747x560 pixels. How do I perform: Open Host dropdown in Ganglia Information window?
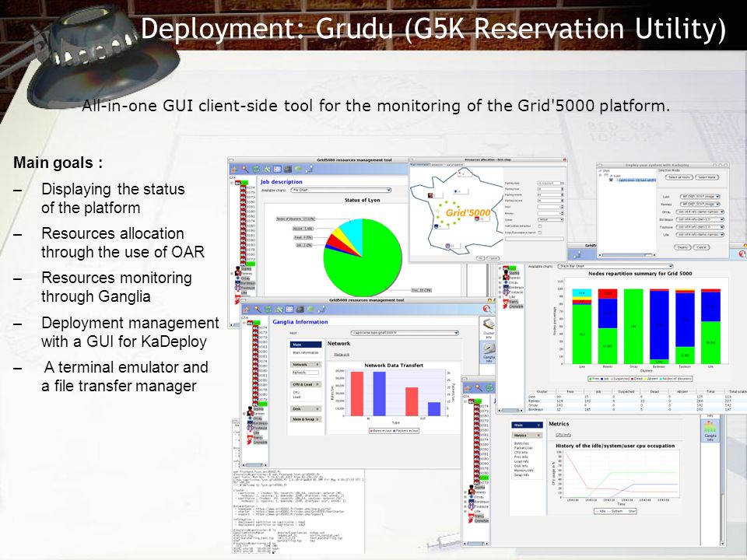tap(405, 333)
